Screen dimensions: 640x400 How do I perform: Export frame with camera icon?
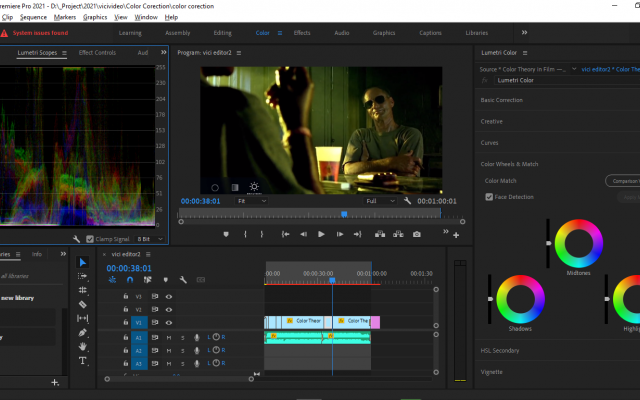pyautogui.click(x=416, y=234)
